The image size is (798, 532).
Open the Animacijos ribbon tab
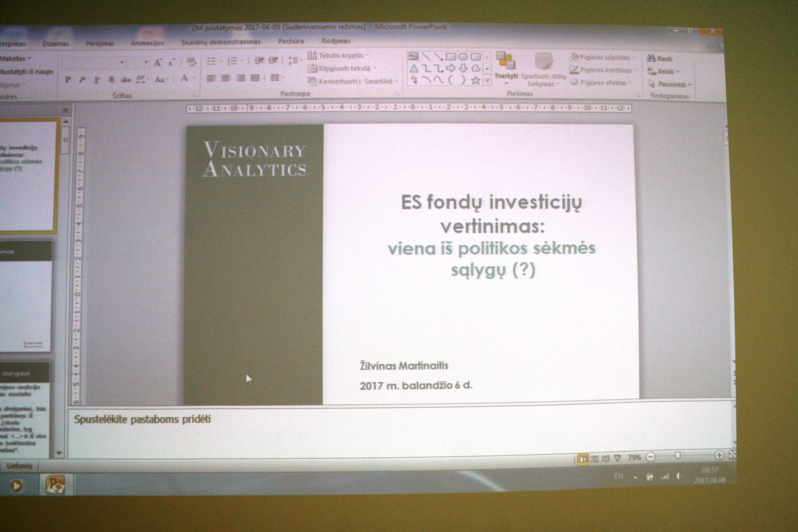pyautogui.click(x=147, y=42)
